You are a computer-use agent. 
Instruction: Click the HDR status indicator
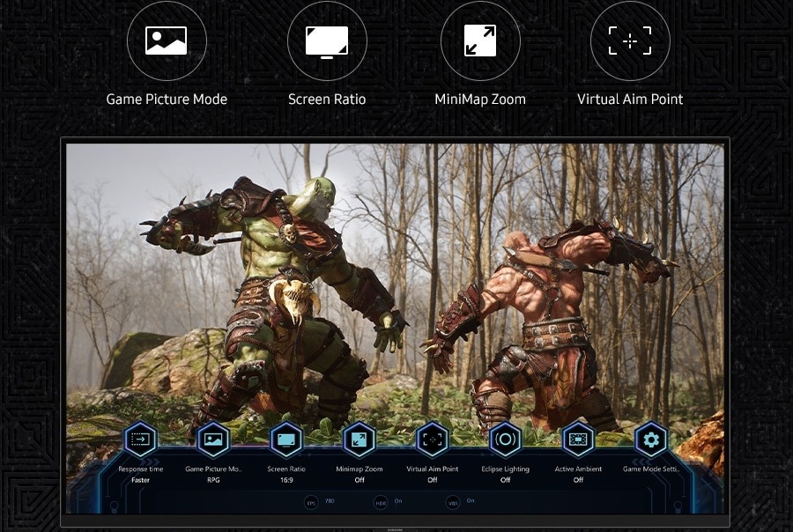(x=382, y=502)
